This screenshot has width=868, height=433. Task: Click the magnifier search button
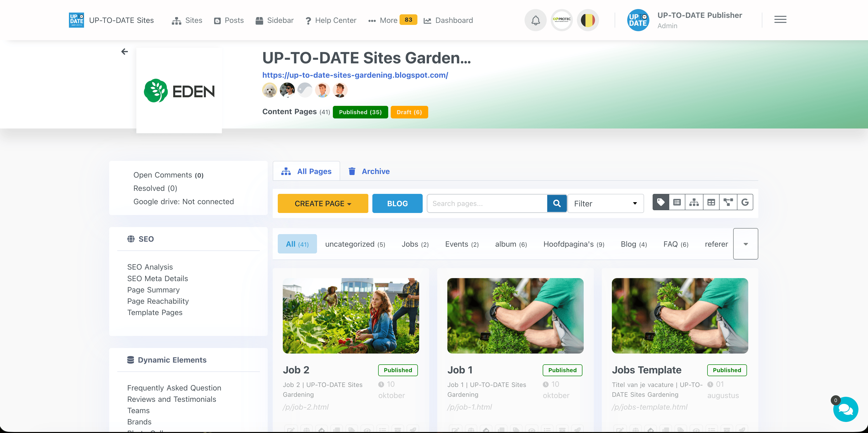click(557, 203)
